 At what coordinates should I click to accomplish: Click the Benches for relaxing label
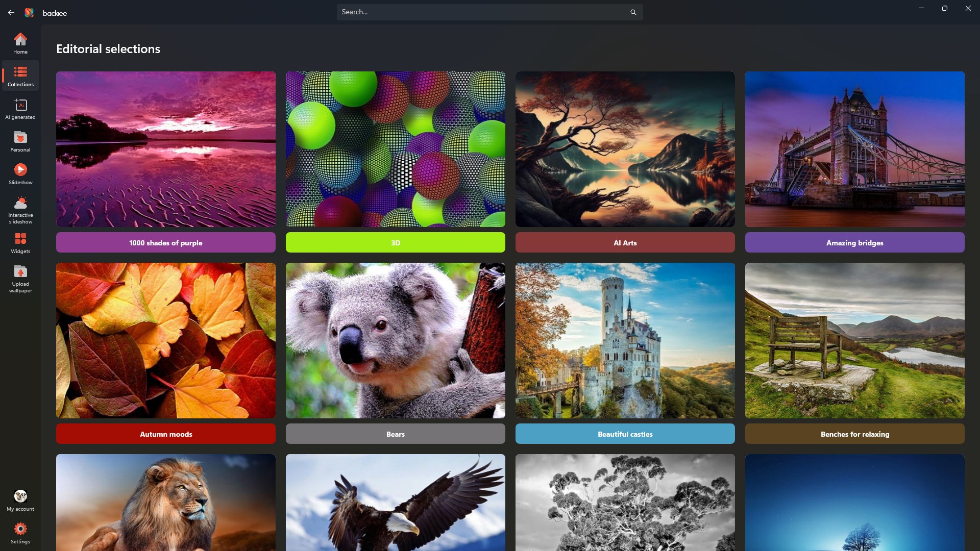click(855, 434)
